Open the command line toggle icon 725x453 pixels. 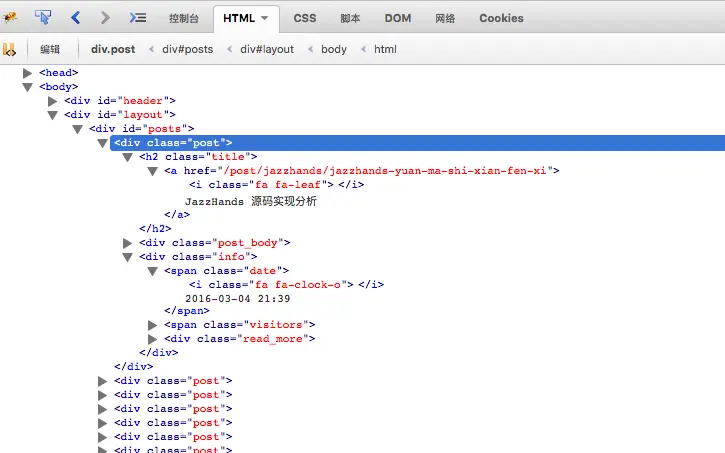tap(138, 18)
